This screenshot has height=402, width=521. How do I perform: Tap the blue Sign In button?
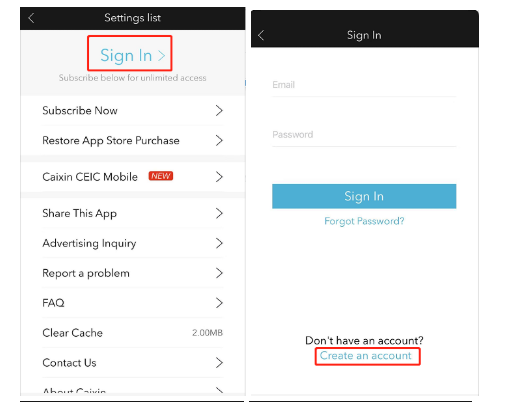pos(364,196)
